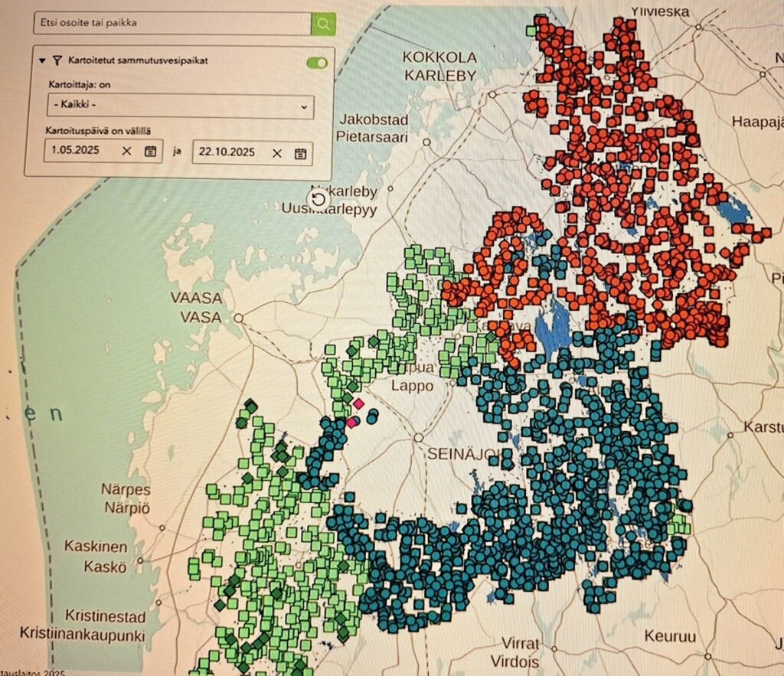The height and width of the screenshot is (676, 784).
Task: Select the lower pink diamond marker near Lappo
Action: [x=352, y=423]
